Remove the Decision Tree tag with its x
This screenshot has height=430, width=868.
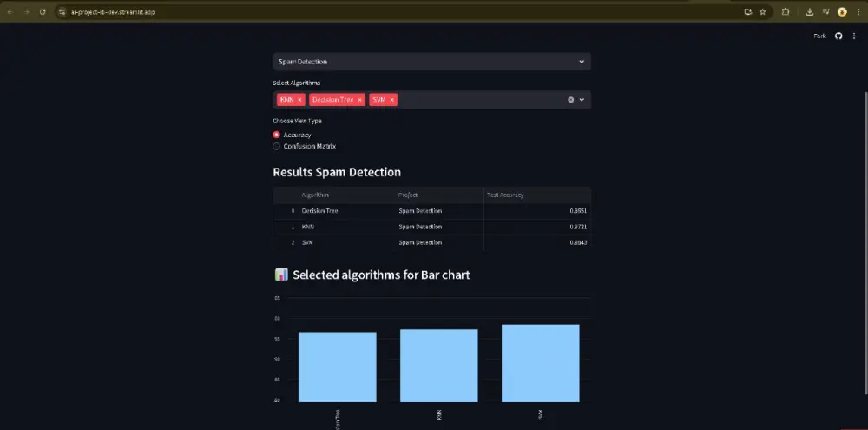[x=360, y=100]
